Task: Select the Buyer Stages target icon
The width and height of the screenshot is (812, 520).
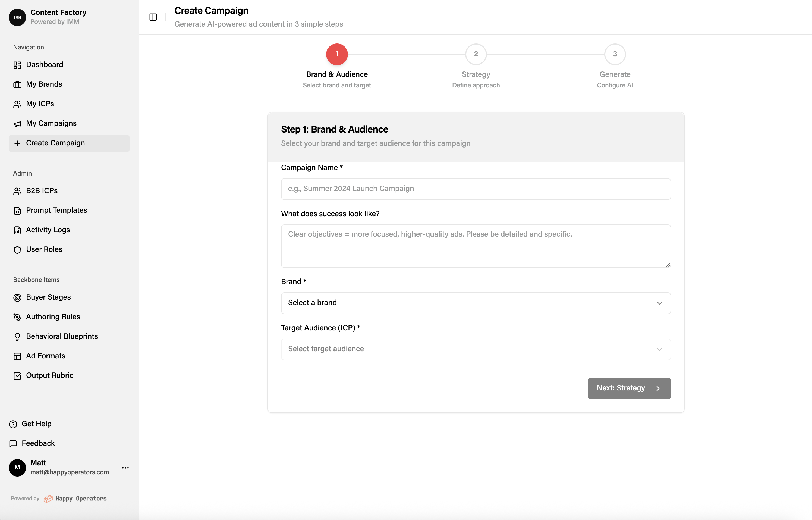Action: click(18, 297)
